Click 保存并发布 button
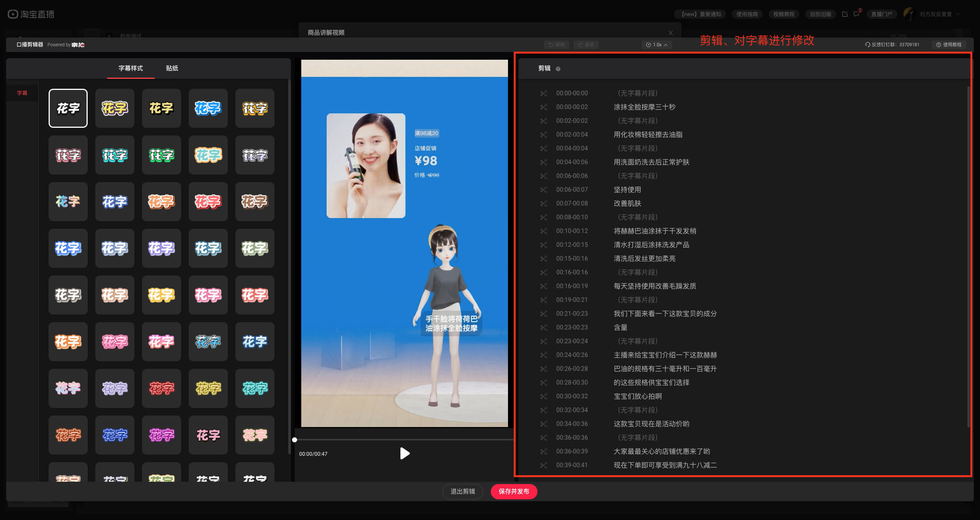This screenshot has height=520, width=980. pos(514,491)
